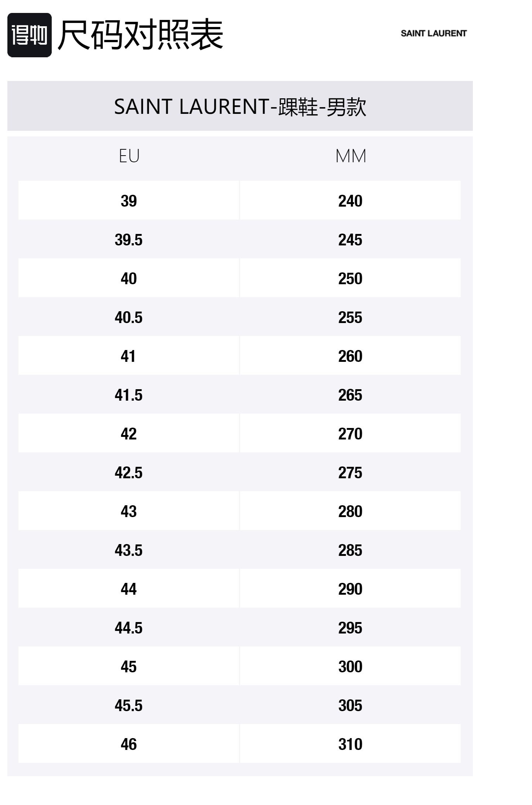The width and height of the screenshot is (532, 805).
Task: Select EU size 39 cell
Action: tap(129, 201)
